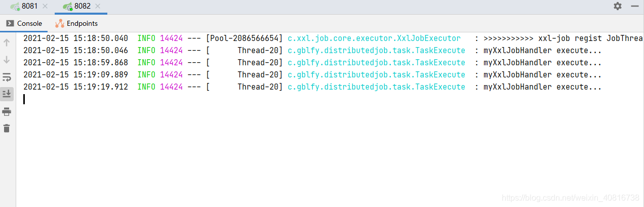Click TaskExecute logger in the last log line

coord(376,87)
